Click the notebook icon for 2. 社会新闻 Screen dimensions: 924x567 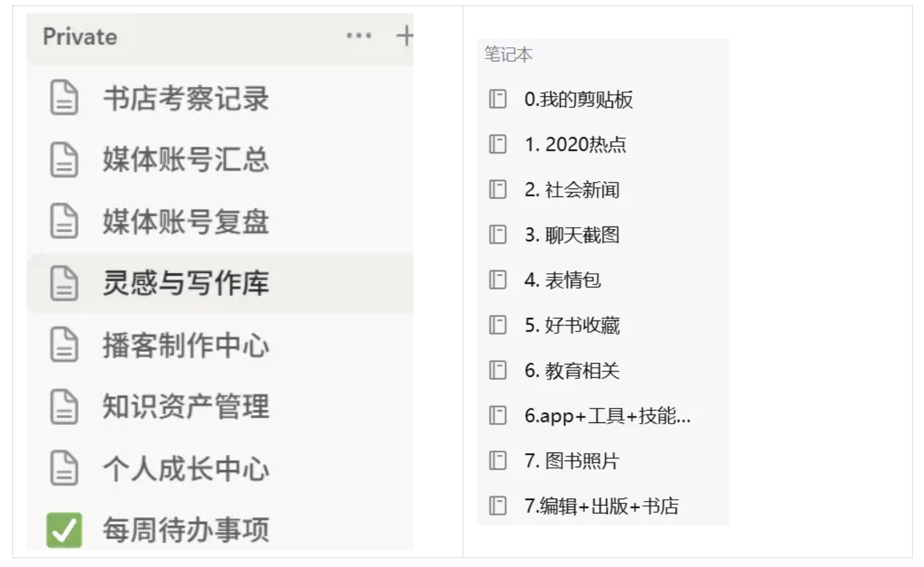click(x=497, y=190)
